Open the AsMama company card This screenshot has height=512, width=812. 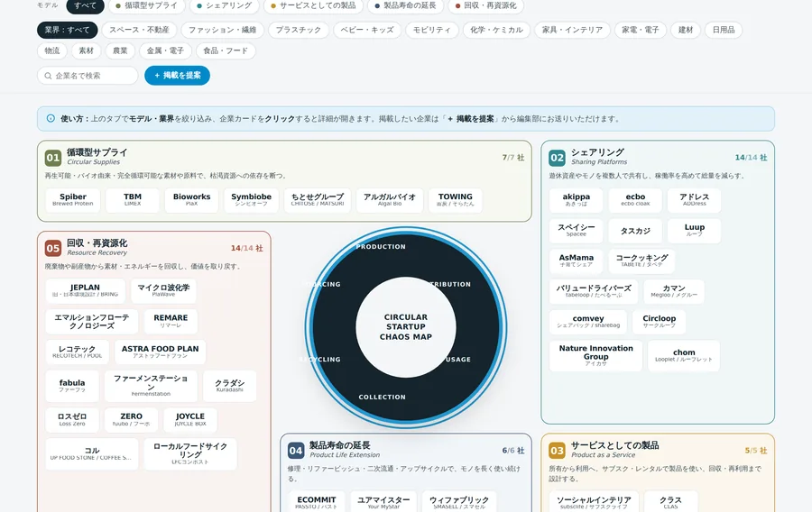click(577, 261)
